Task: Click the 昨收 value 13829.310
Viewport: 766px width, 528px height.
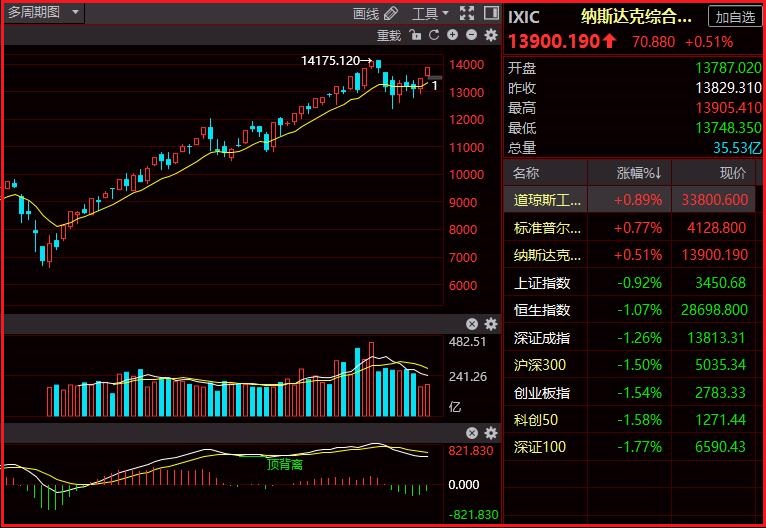Action: point(728,88)
